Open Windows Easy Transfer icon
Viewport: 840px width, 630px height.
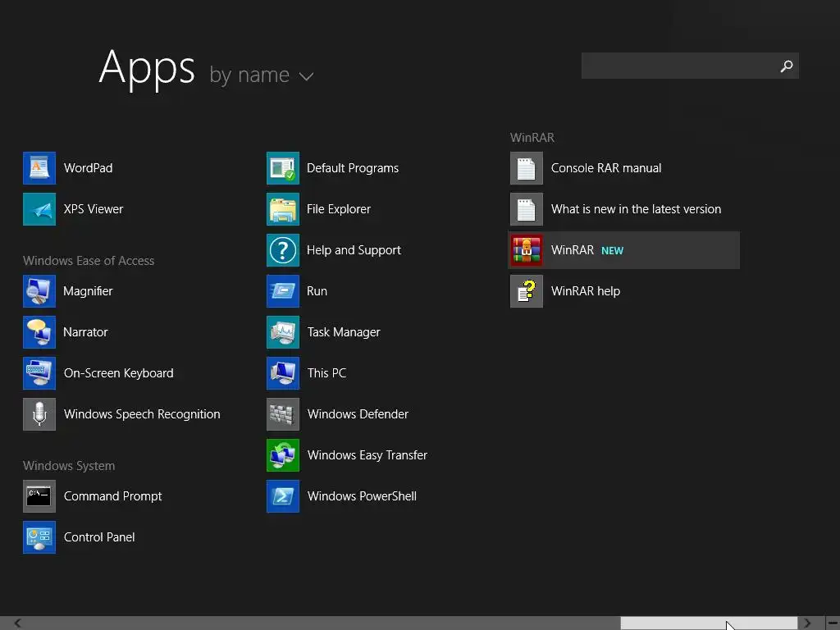[x=283, y=454]
